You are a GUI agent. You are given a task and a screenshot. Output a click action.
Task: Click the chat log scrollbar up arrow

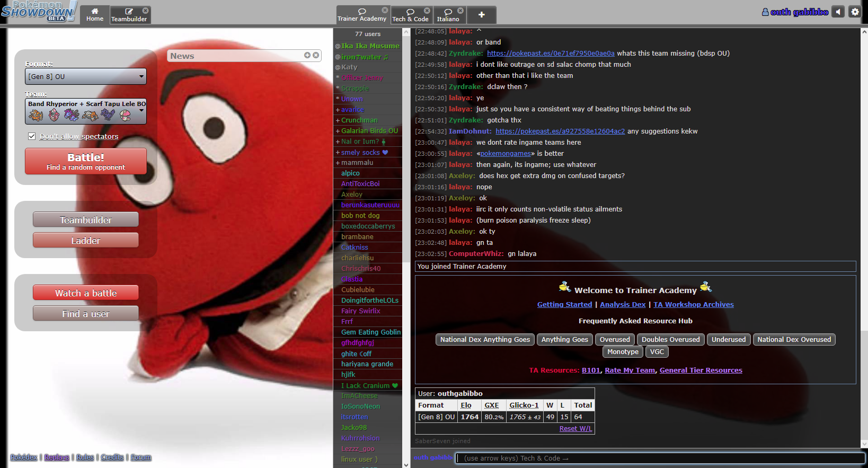(864, 32)
